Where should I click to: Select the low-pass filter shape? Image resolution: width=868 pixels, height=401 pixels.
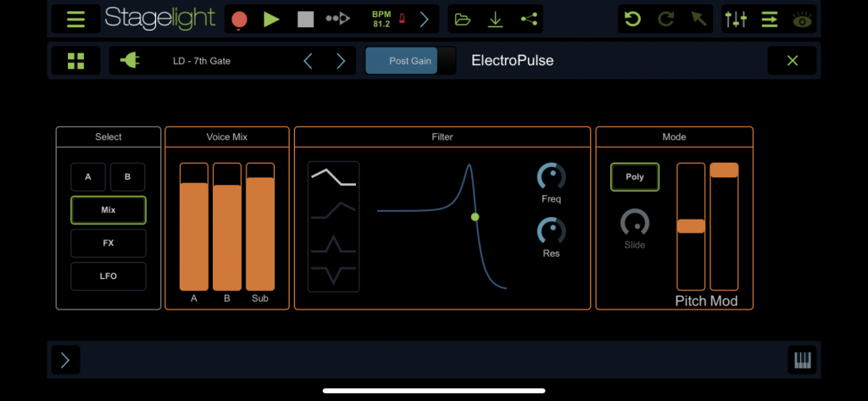pos(334,177)
